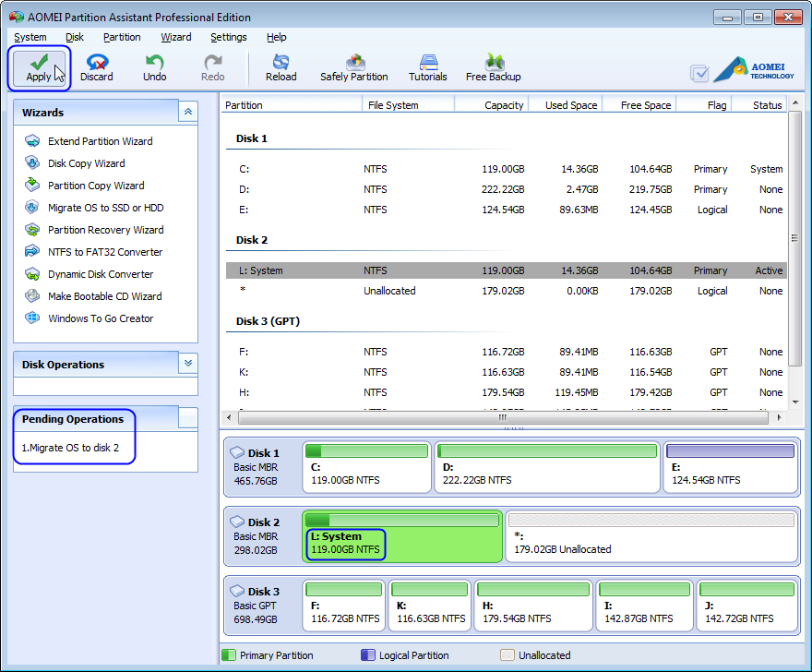The height and width of the screenshot is (672, 812).
Task: Click the Discard toolbar icon
Action: (x=96, y=63)
